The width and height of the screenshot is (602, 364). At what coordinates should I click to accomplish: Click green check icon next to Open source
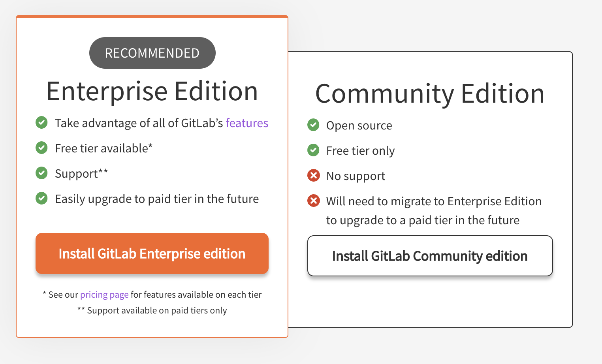[x=313, y=125]
